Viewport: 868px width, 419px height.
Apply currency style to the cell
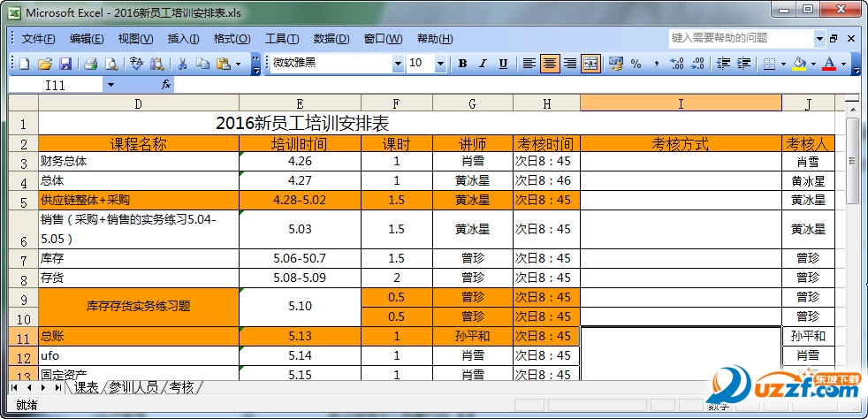tap(615, 64)
